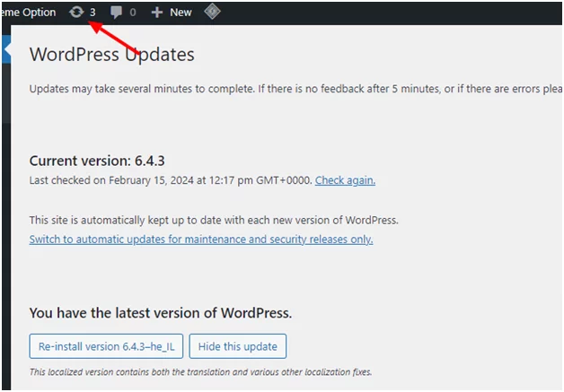Click the Updates may take several minutes notice
Image resolution: width=564 pixels, height=392 pixels.
coord(295,89)
